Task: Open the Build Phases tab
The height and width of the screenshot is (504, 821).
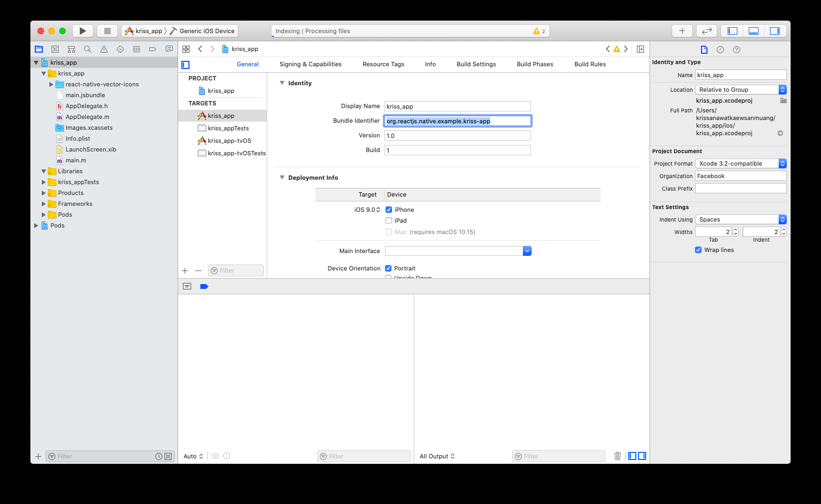Action: click(x=535, y=64)
